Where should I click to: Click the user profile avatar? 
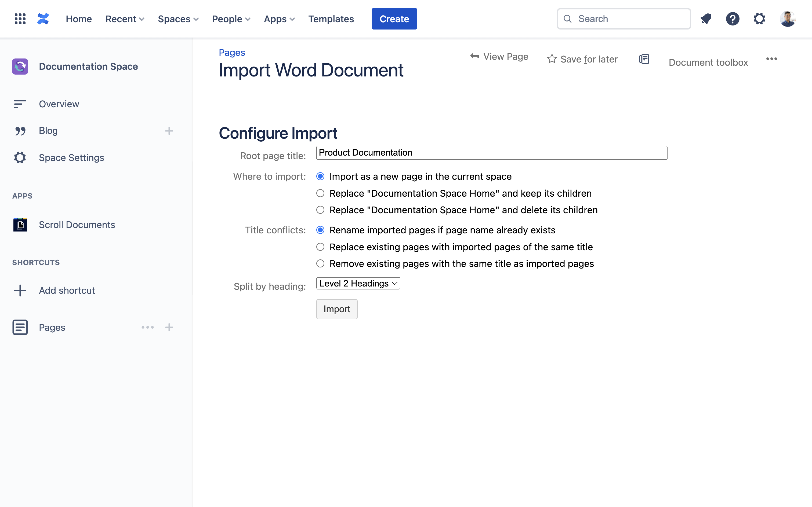[x=787, y=19]
